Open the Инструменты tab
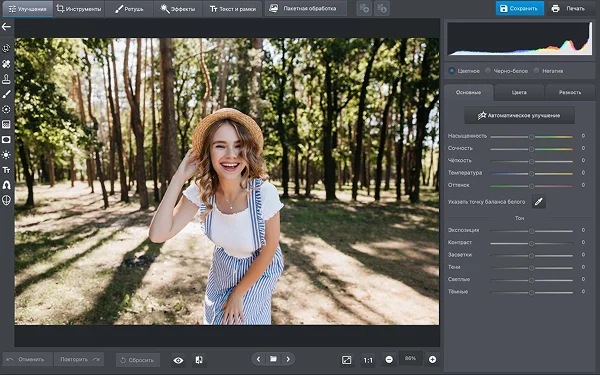The height and width of the screenshot is (375, 600). (79, 9)
